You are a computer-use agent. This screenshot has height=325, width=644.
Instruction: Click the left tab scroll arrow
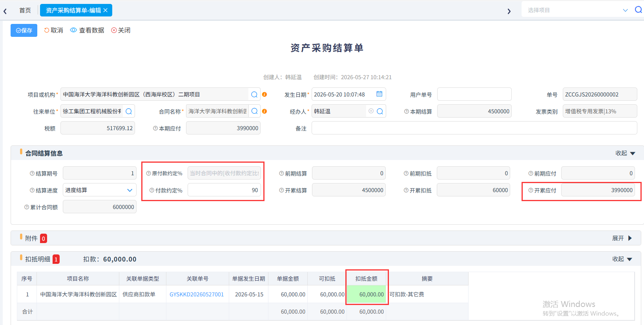5,11
